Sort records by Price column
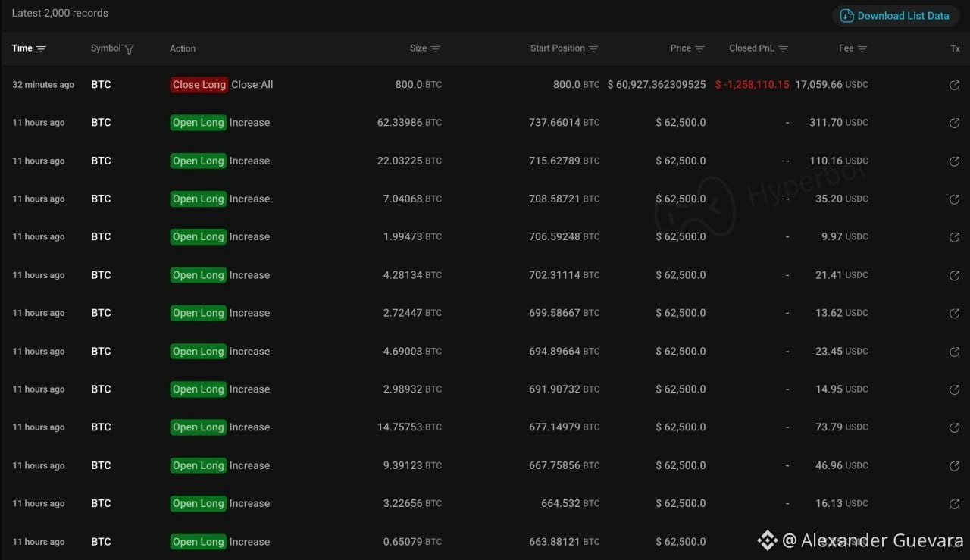Image resolution: width=970 pixels, height=560 pixels. [x=699, y=49]
